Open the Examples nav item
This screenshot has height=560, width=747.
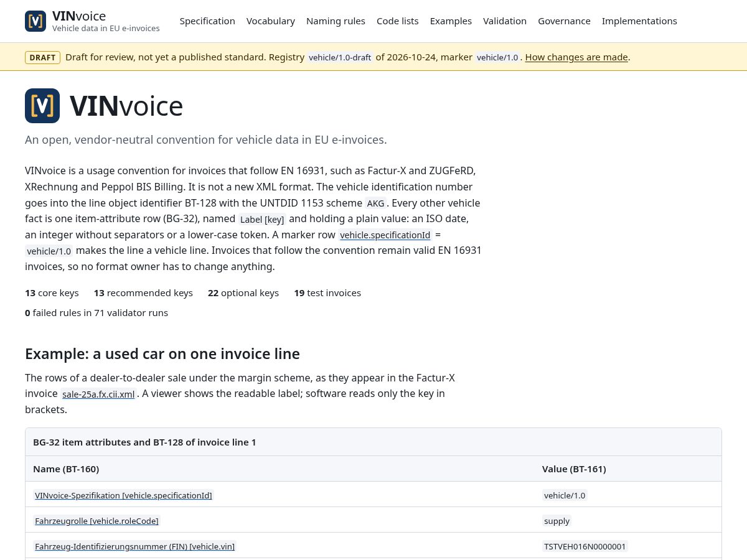[x=451, y=21]
